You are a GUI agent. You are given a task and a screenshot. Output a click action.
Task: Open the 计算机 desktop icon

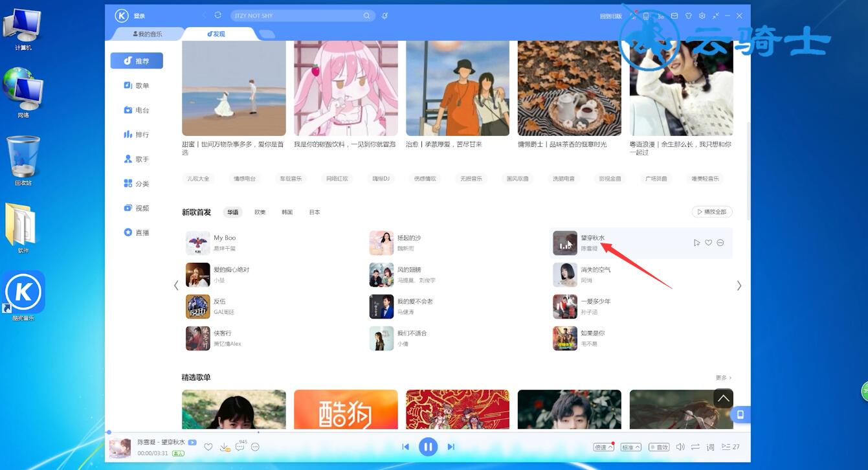(x=23, y=30)
